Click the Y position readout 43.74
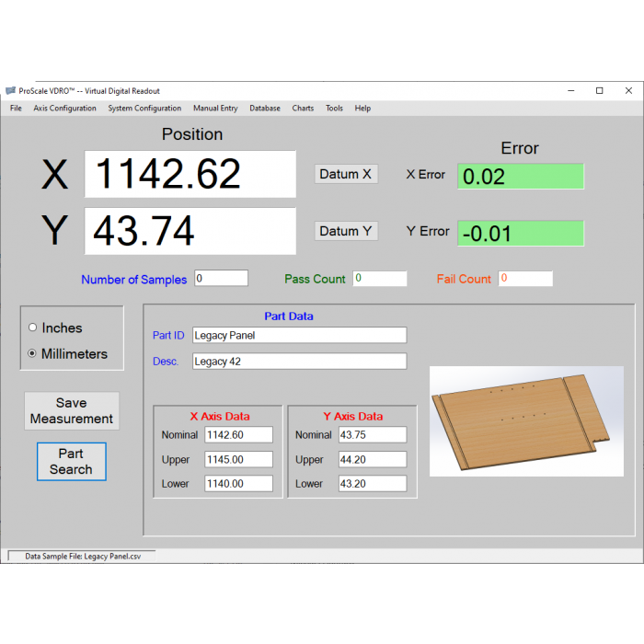The width and height of the screenshot is (644, 644). coord(190,231)
